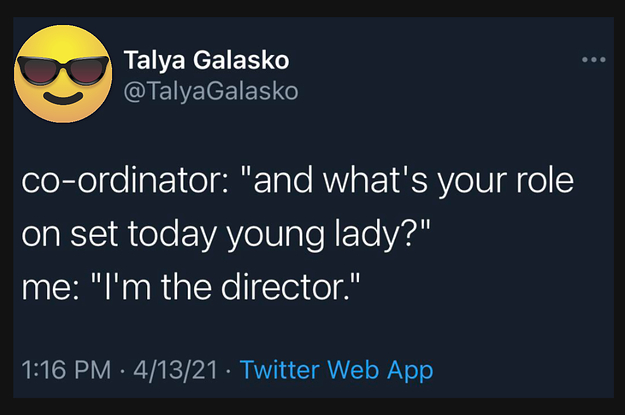Open the three-dot more options menu
The height and width of the screenshot is (415, 625).
click(x=593, y=60)
